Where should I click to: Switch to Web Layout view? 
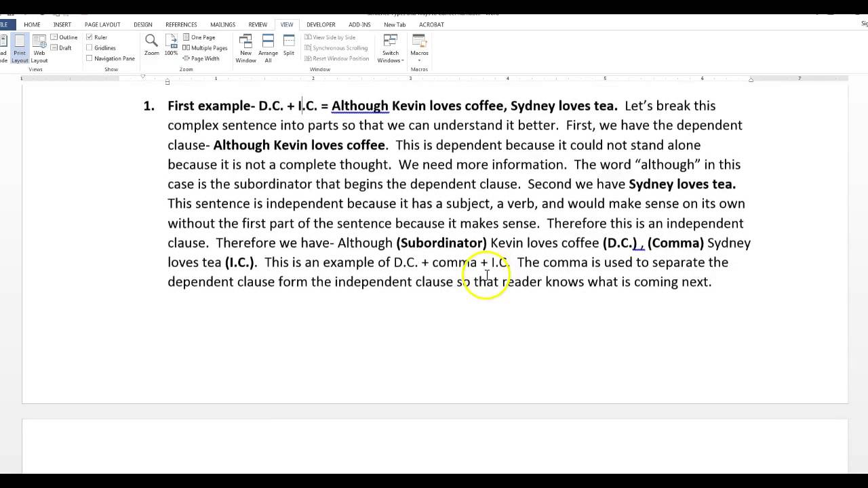point(39,49)
